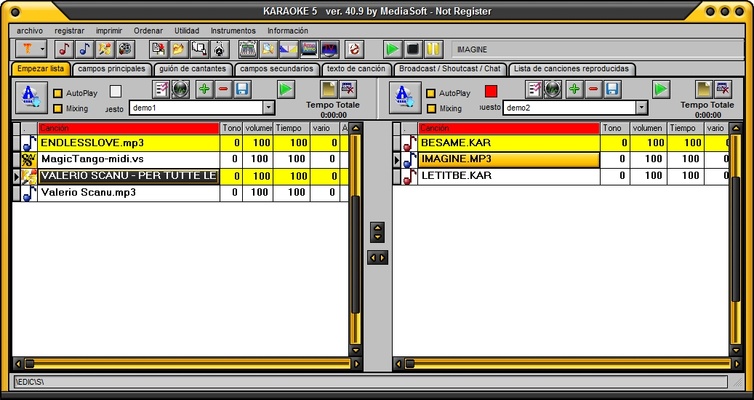Click the floppy disk save icon in left playlist
The width and height of the screenshot is (754, 400).
(241, 90)
